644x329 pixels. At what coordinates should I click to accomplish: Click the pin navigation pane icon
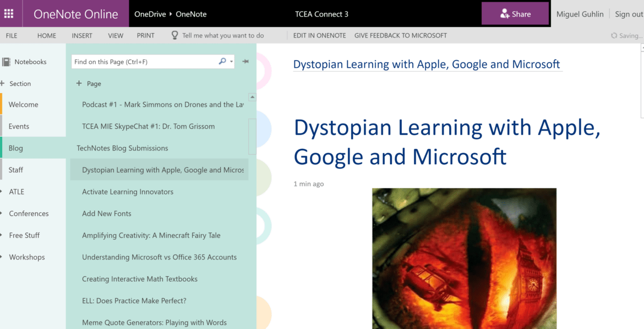[245, 62]
